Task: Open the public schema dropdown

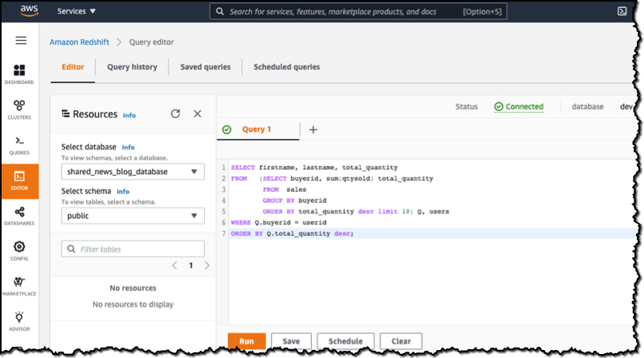Action: (133, 216)
